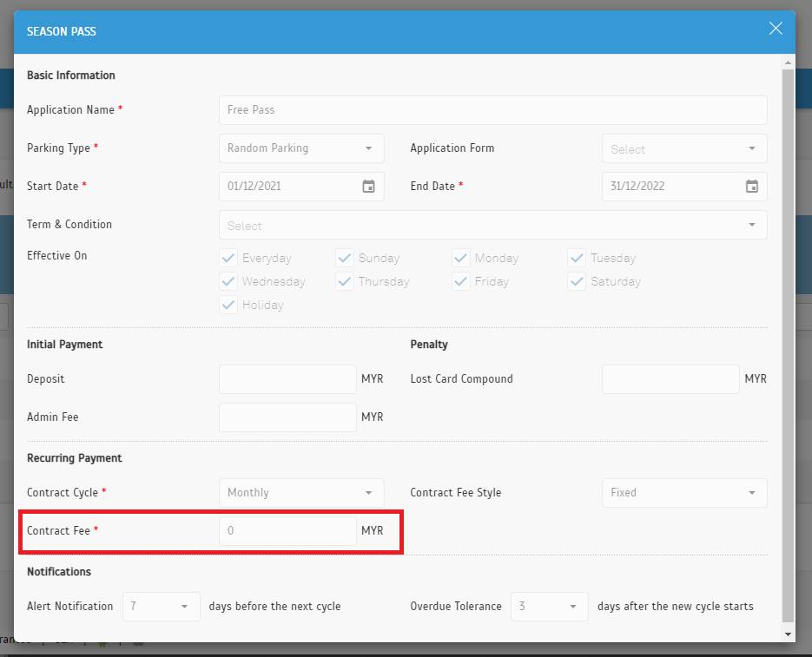
Task: Open the Application Form dropdown
Action: pos(684,149)
